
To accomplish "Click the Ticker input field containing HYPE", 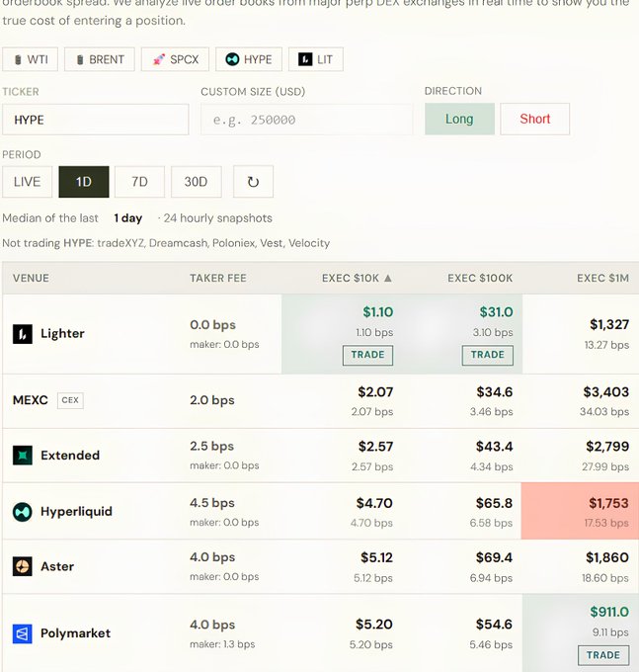I will (96, 120).
